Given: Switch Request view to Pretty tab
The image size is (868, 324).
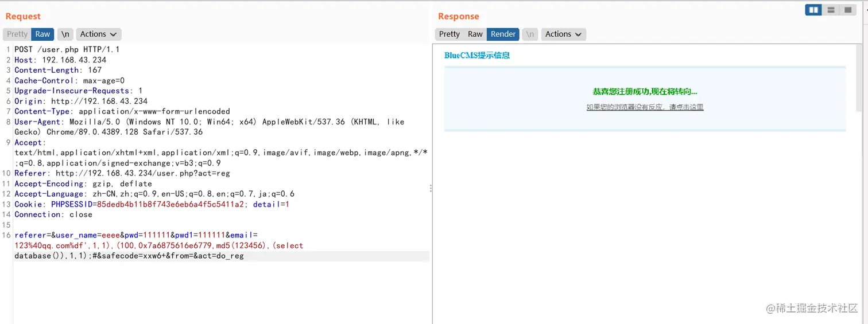Looking at the screenshot, I should pos(17,34).
